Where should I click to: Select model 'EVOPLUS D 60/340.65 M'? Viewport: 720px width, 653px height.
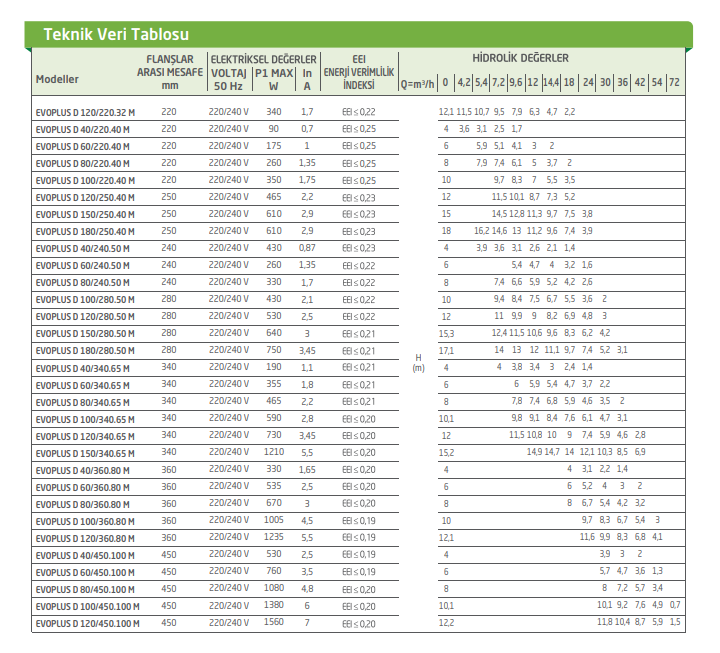pos(83,385)
